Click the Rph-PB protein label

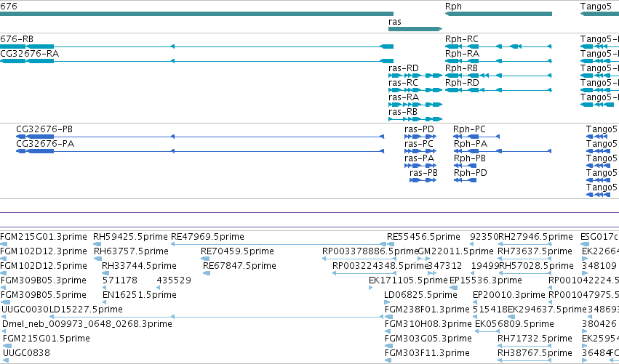click(x=470, y=158)
